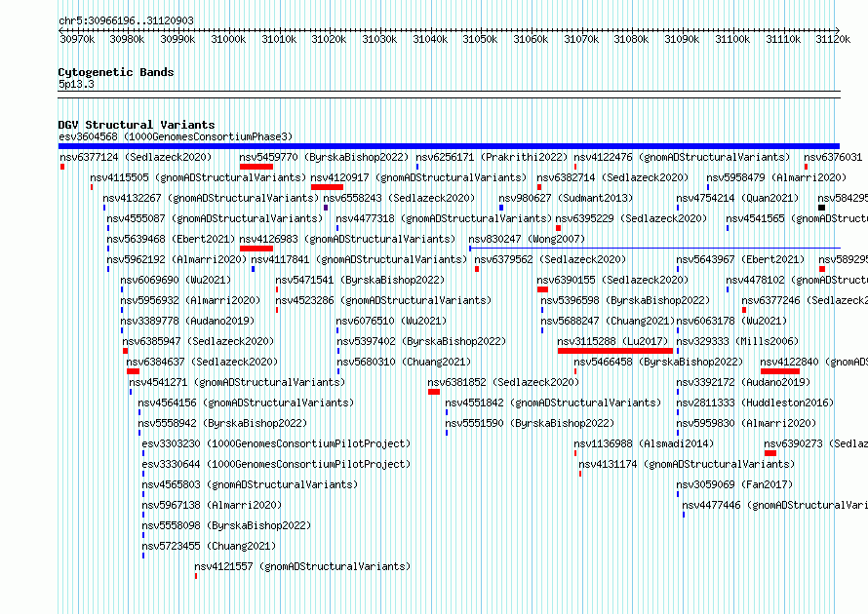This screenshot has height=614, width=868.
Task: Open nsv6395229 (Sedlazeck2020) label
Action: coord(631,218)
